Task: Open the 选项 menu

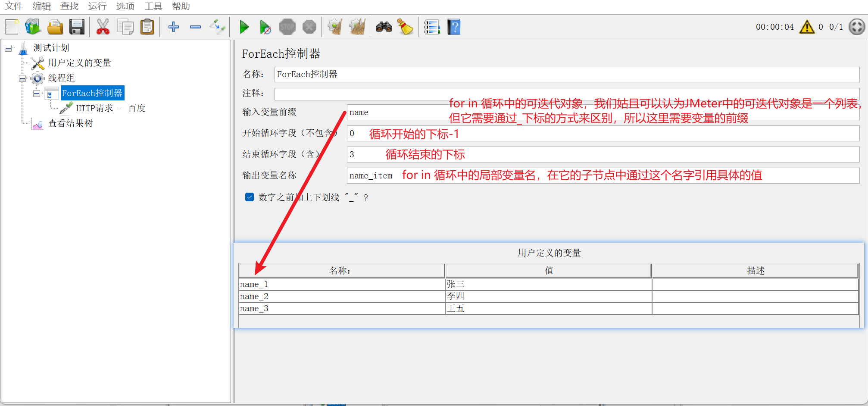Action: (125, 6)
